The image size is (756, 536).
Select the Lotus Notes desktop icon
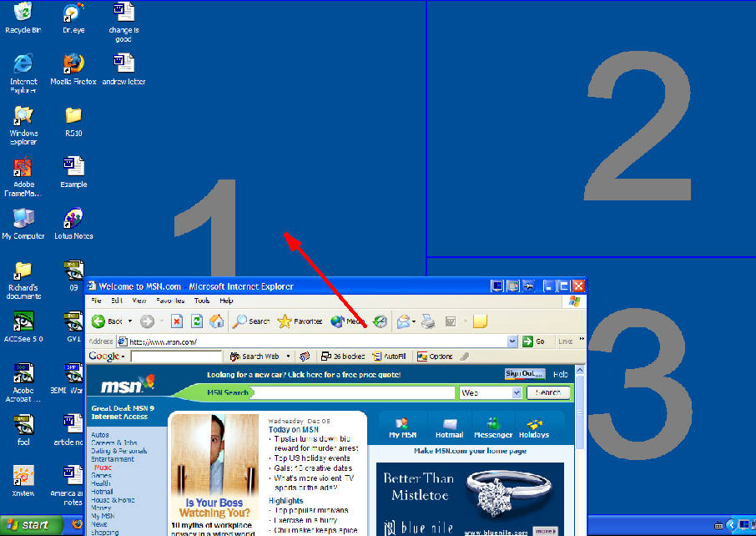click(x=73, y=224)
